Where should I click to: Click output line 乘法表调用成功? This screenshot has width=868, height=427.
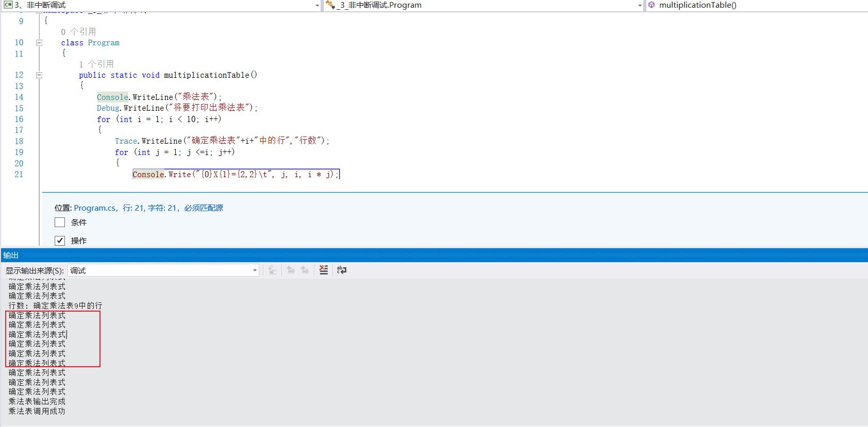(x=37, y=411)
